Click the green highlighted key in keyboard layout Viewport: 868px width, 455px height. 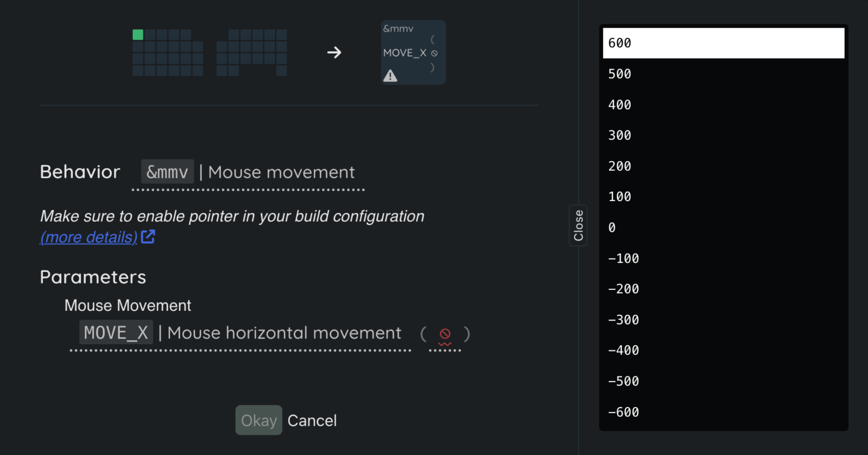[138, 35]
